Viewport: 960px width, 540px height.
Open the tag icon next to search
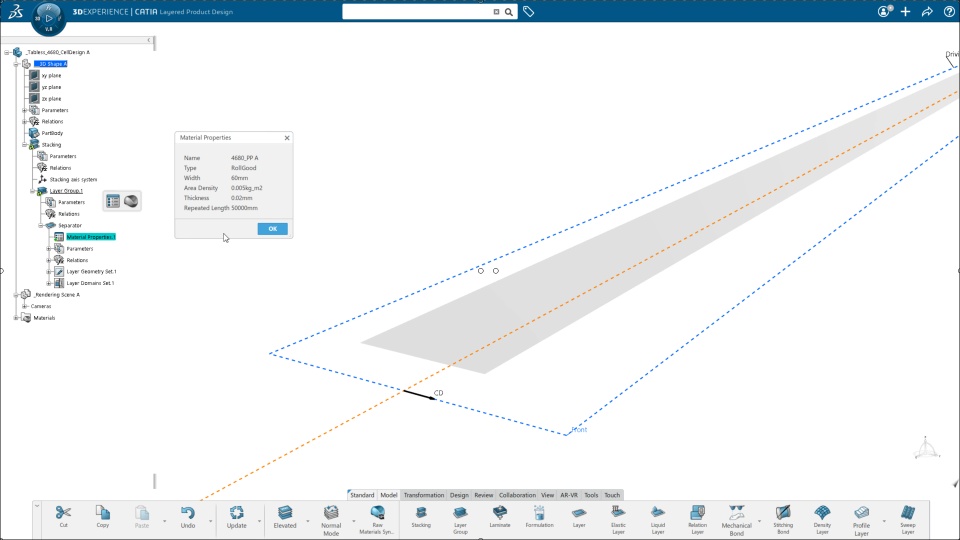click(528, 12)
